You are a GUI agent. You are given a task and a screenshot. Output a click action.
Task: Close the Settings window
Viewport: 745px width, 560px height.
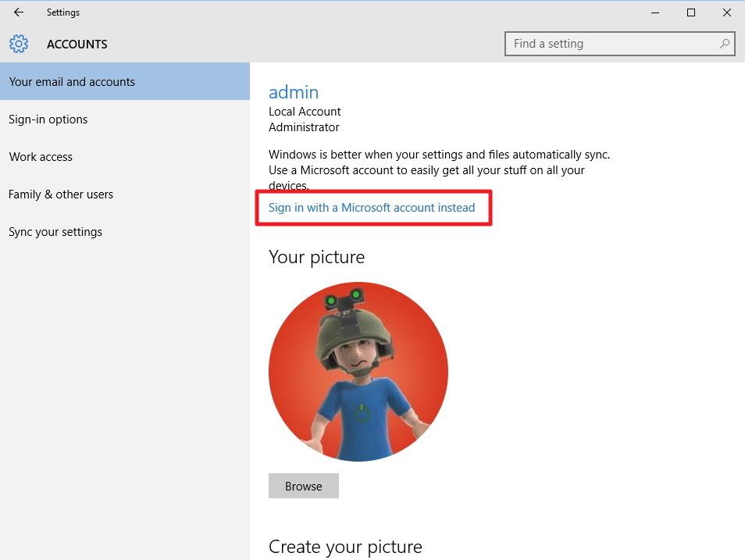[x=727, y=12]
